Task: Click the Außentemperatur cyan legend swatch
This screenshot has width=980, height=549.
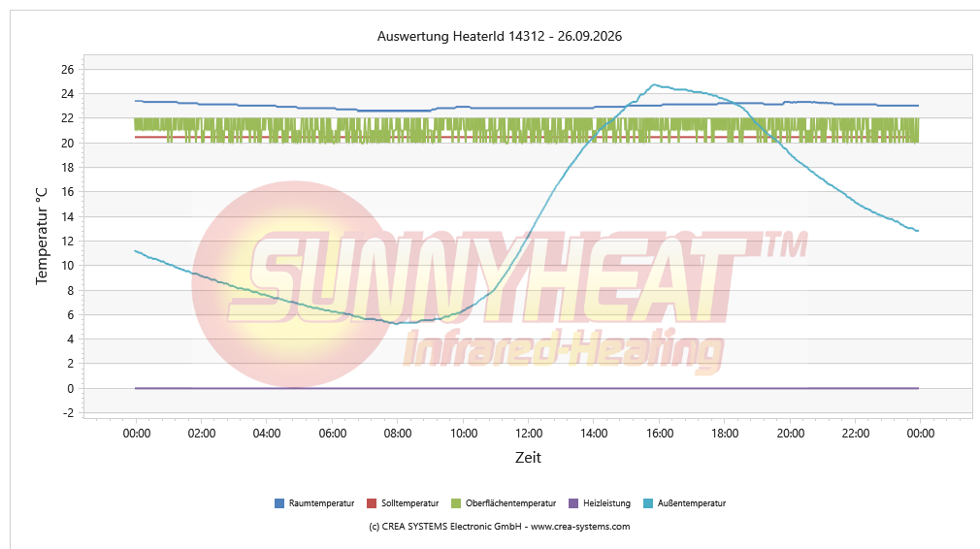Action: click(x=648, y=503)
